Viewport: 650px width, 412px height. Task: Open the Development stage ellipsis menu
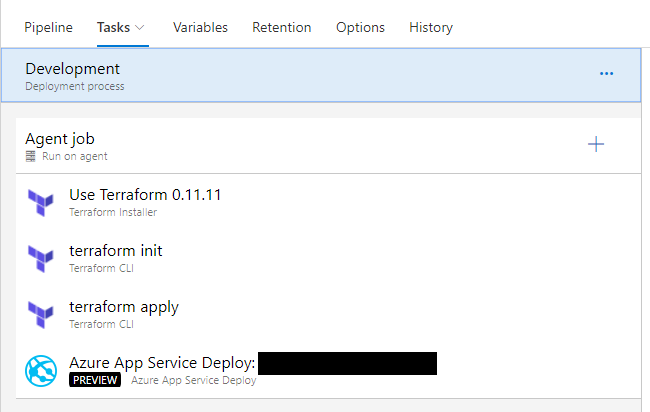tap(606, 74)
